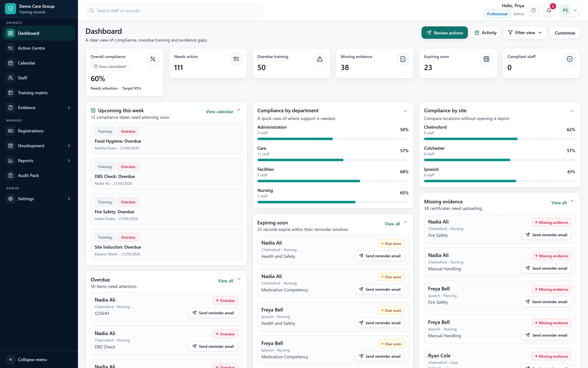Expand the Settings submenu chevron
The width and height of the screenshot is (588, 368).
(69, 199)
